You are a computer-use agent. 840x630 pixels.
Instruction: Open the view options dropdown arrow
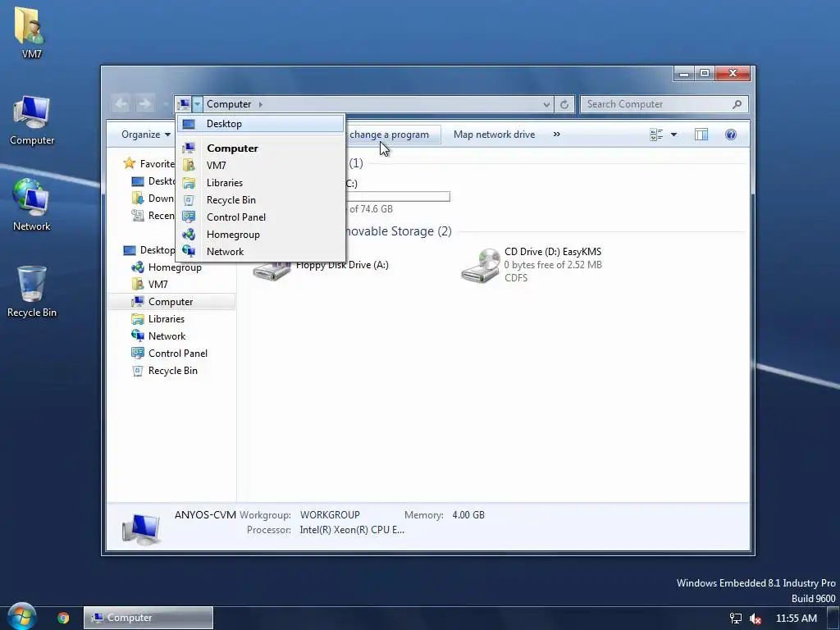(x=674, y=135)
